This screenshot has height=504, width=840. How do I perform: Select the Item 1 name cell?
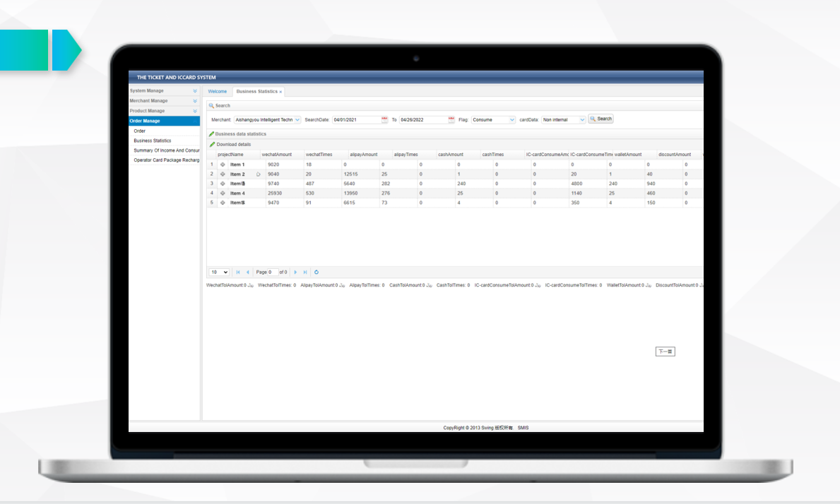[x=237, y=164]
